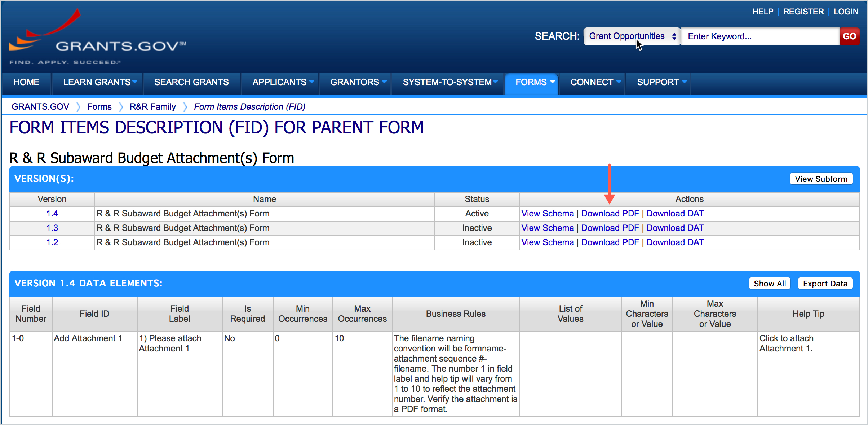Image resolution: width=868 pixels, height=425 pixels.
Task: Open the HELP link
Action: (763, 12)
